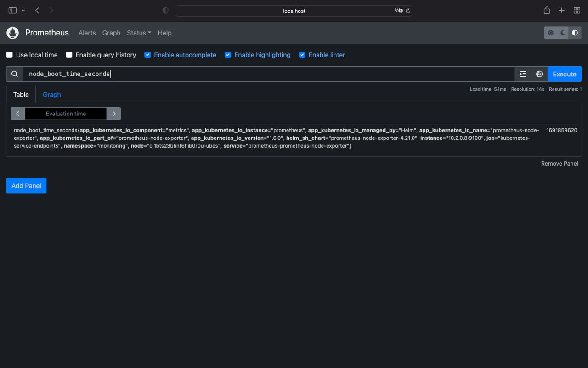The image size is (588, 368).
Task: Click the node_boot_time_seconds result series labels
Action: pyautogui.click(x=277, y=138)
